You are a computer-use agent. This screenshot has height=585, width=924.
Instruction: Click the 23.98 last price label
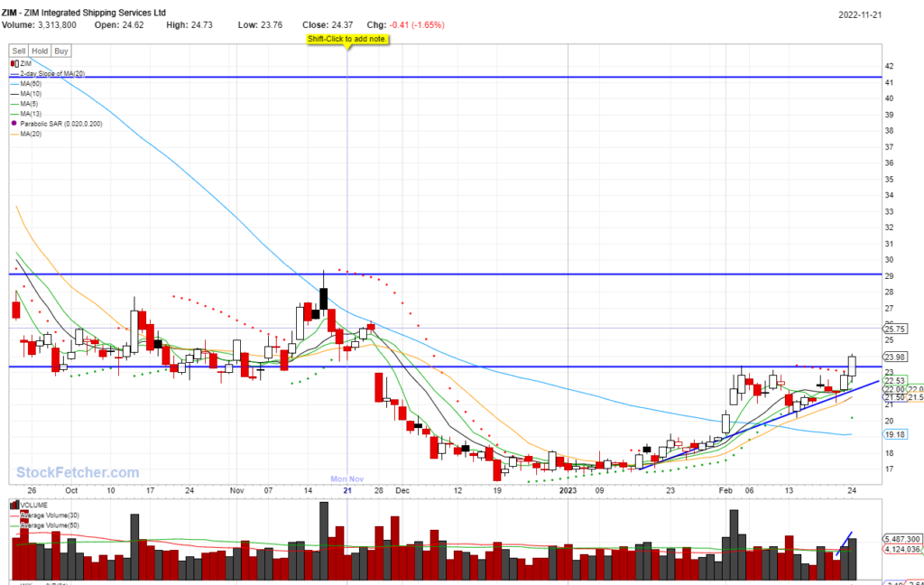(x=895, y=357)
